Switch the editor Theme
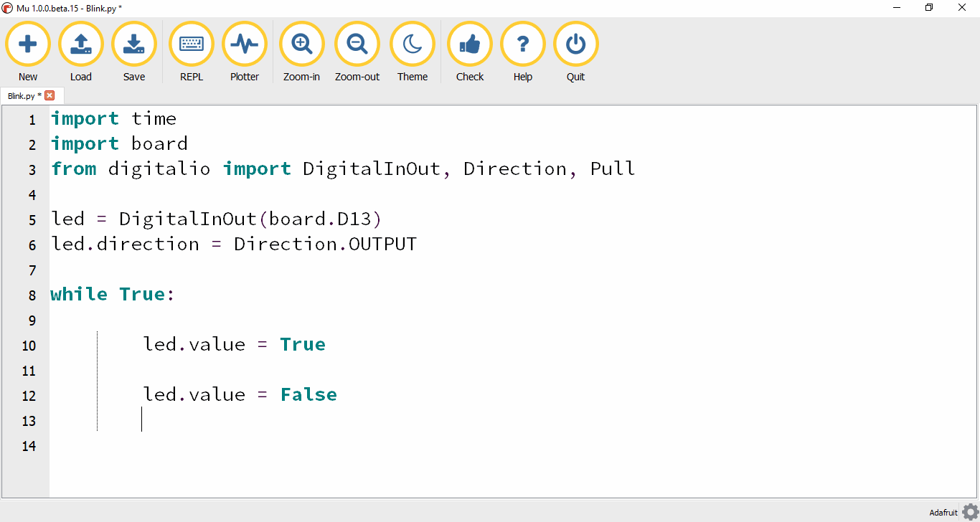The image size is (980, 522). point(413,44)
